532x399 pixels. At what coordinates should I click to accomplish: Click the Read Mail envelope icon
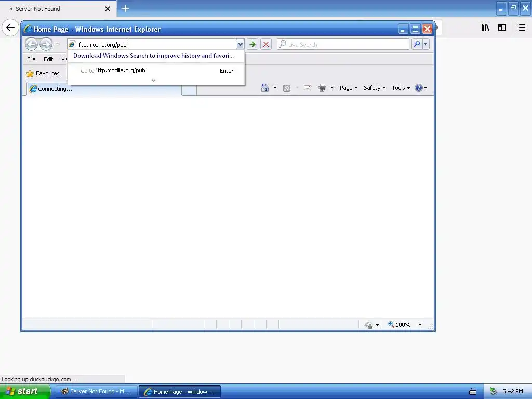coord(308,88)
